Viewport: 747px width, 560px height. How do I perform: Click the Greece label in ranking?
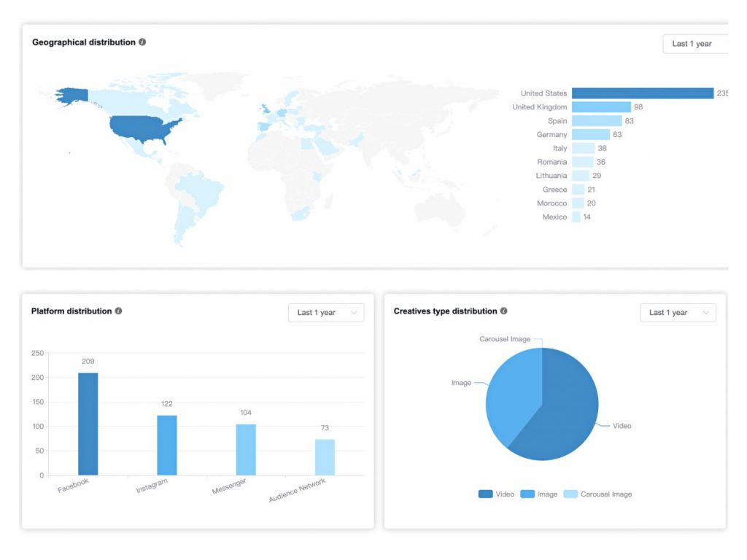point(554,190)
